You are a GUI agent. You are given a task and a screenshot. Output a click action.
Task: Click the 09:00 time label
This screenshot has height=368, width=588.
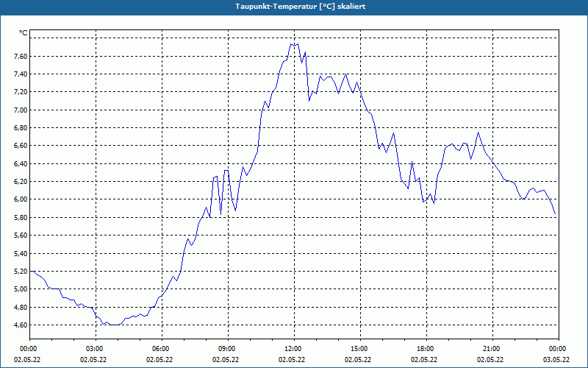229,349
